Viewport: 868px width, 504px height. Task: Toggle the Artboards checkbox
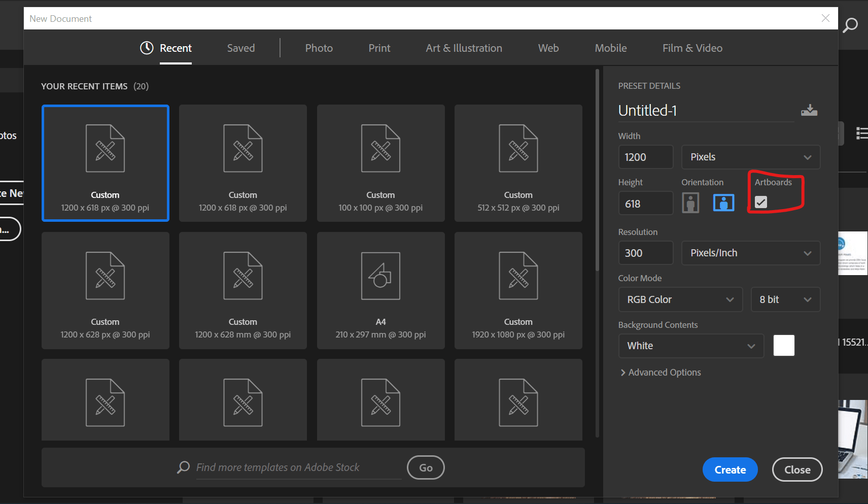click(761, 202)
